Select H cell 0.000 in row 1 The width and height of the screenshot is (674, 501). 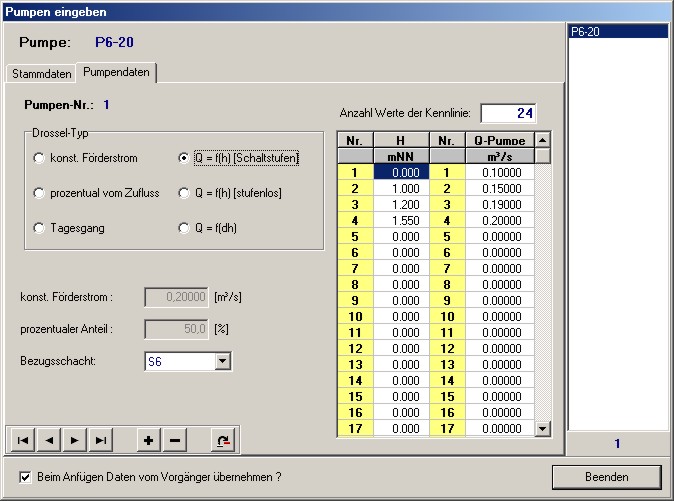(x=401, y=172)
